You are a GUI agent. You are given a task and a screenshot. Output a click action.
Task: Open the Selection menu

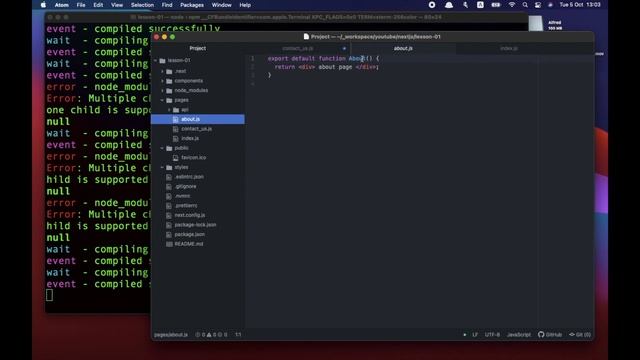(x=142, y=5)
